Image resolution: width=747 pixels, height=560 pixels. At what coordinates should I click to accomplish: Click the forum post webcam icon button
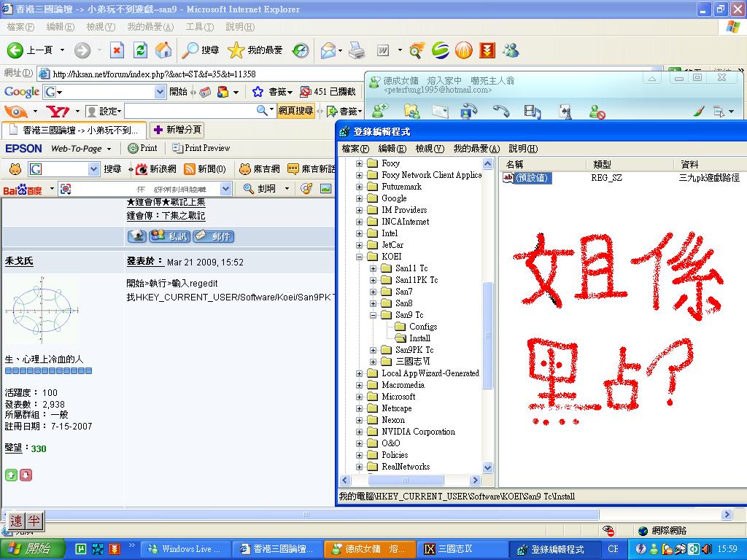tap(137, 236)
